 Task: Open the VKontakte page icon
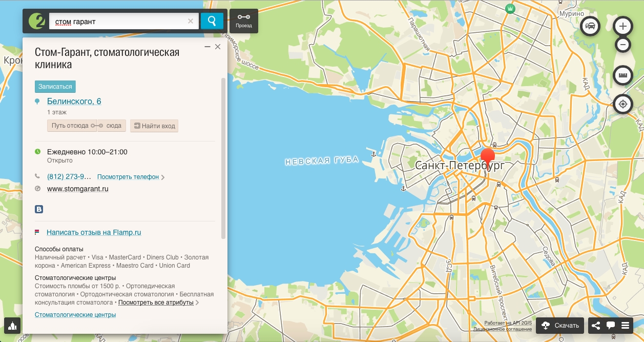[38, 209]
